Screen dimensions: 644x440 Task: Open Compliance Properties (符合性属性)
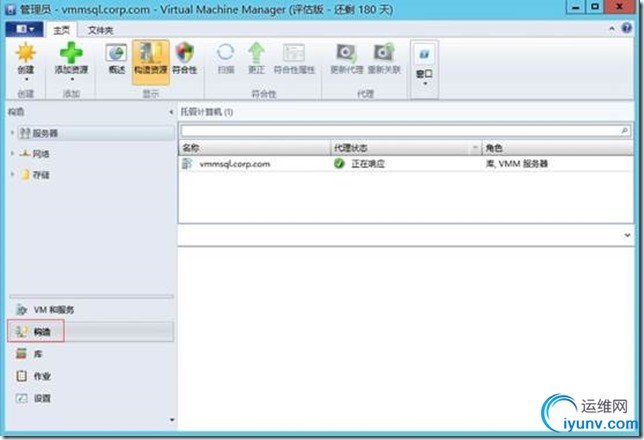294,59
